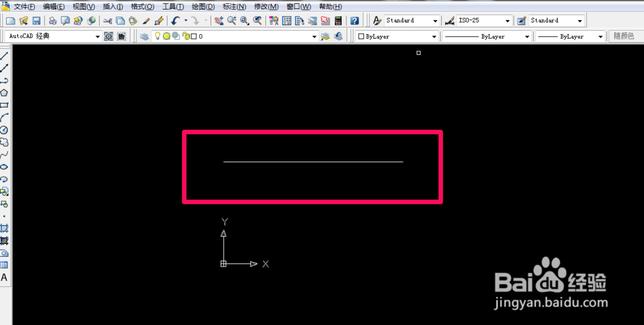Viewport: 644px width, 325px height.
Task: Expand the layer control dropdown
Action: 315,37
